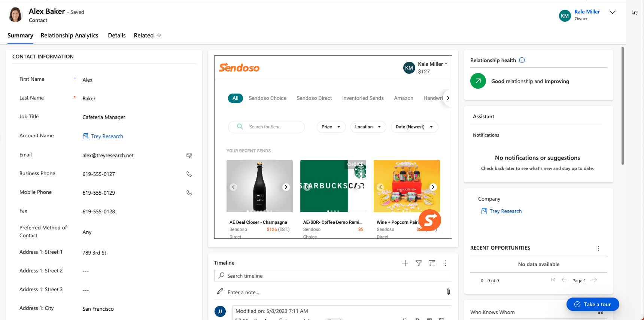Expand Kale Miller menu in Sendoso widget
644x320 pixels.
coord(446,64)
